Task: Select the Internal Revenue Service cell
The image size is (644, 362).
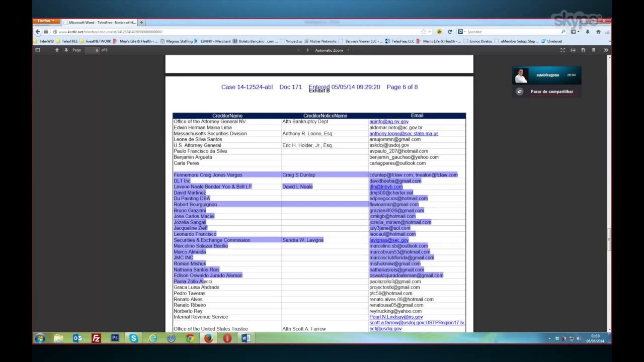Action: [x=227, y=317]
